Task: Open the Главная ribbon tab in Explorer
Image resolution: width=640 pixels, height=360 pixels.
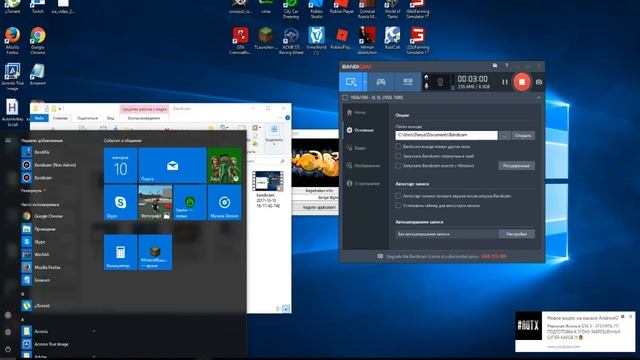Action: click(60, 118)
